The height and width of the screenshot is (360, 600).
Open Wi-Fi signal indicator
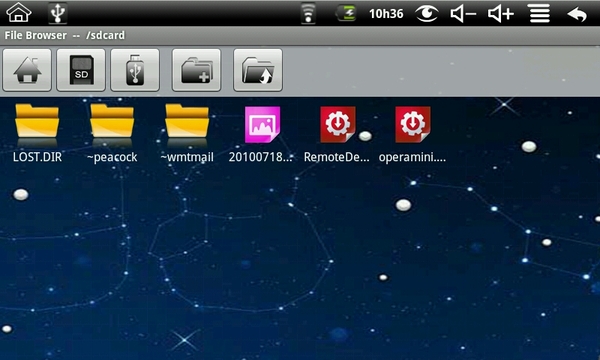tap(308, 14)
